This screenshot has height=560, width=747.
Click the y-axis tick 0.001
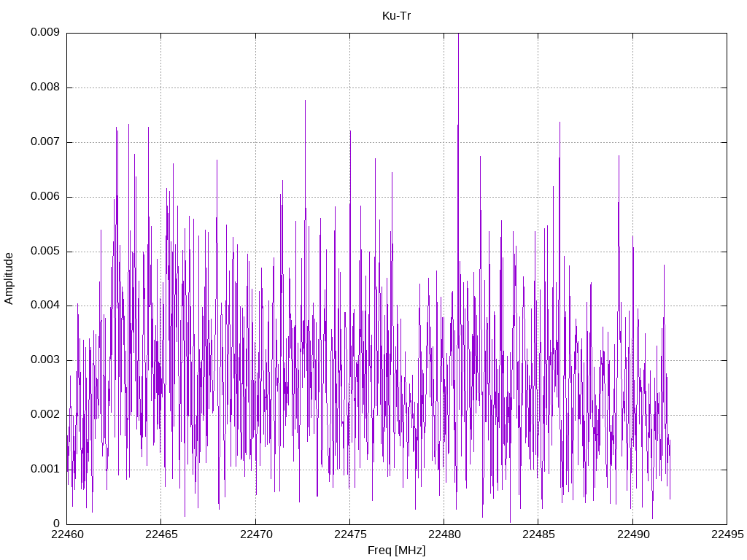45,469
